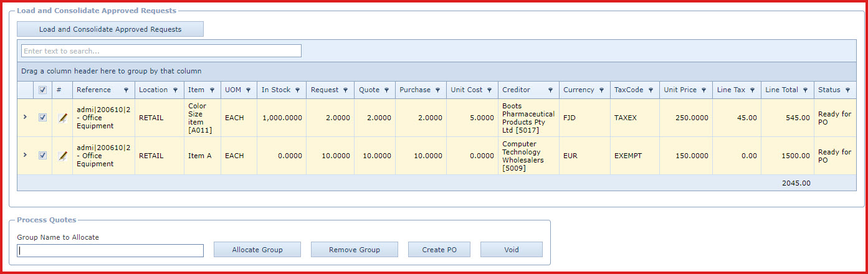Select the FJD currency cell
868x274 pixels.
584,118
